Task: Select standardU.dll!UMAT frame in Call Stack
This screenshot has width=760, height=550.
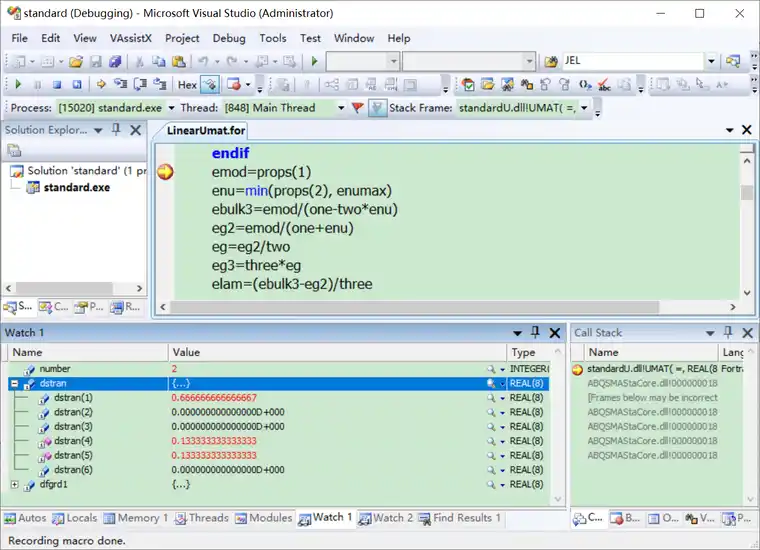Action: [652, 369]
